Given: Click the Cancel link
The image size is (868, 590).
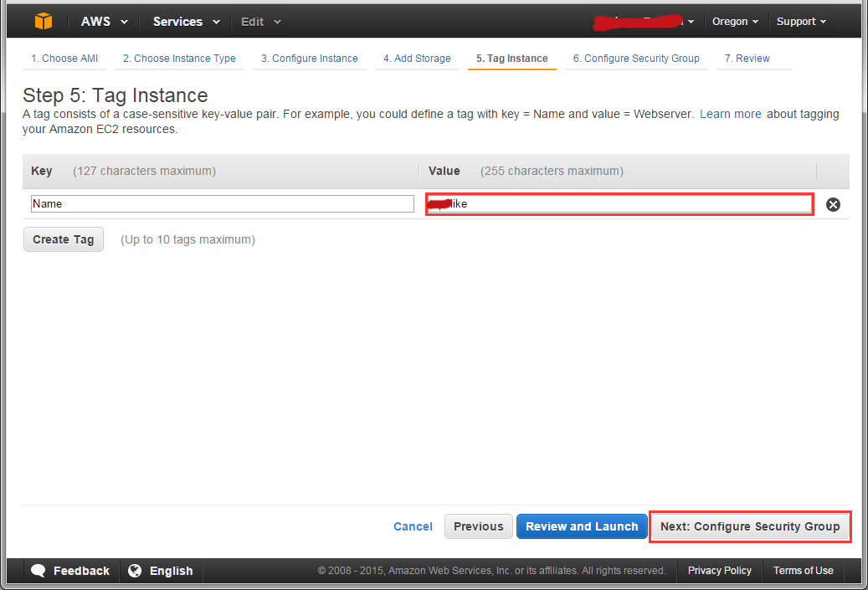Looking at the screenshot, I should (413, 526).
